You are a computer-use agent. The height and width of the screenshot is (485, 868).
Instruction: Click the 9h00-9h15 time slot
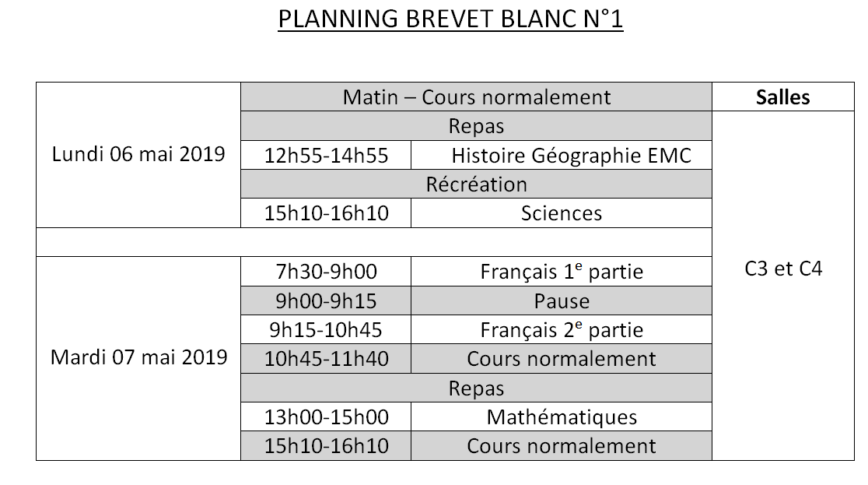326,300
